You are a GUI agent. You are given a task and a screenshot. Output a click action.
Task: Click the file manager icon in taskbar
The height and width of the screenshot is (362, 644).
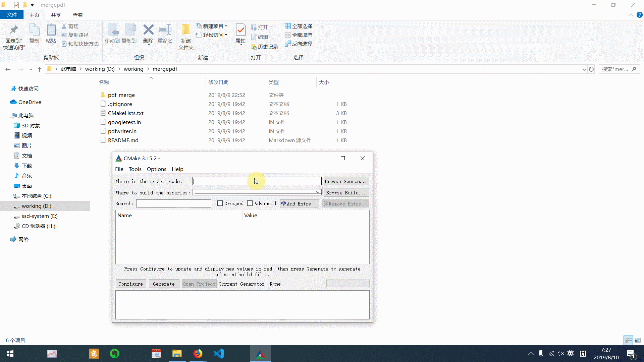[177, 354]
